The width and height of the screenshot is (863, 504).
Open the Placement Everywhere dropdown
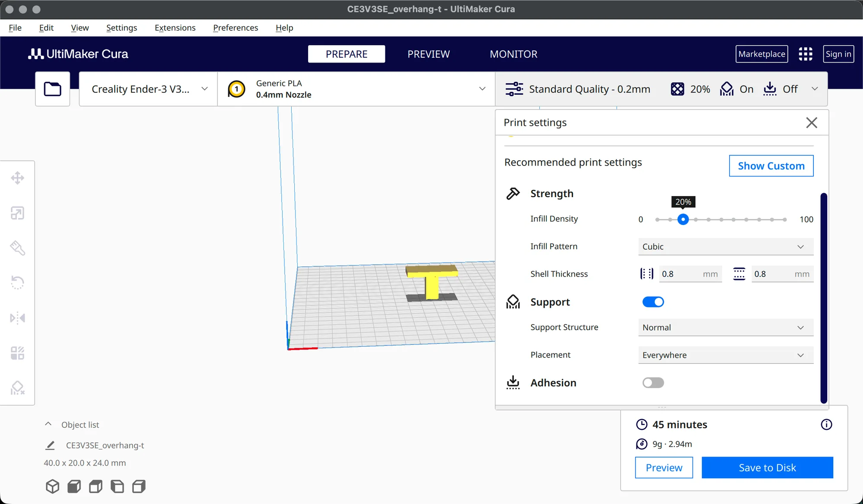pos(726,355)
